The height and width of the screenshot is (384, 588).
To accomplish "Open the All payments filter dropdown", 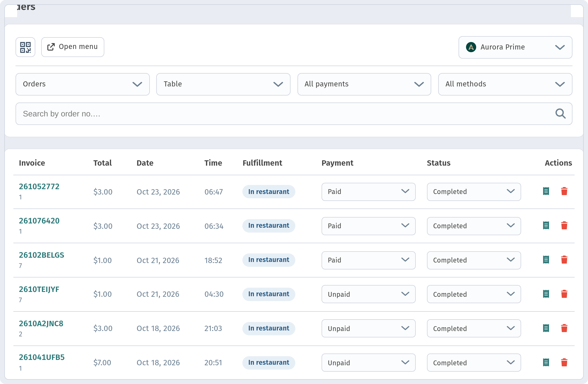I will 364,84.
